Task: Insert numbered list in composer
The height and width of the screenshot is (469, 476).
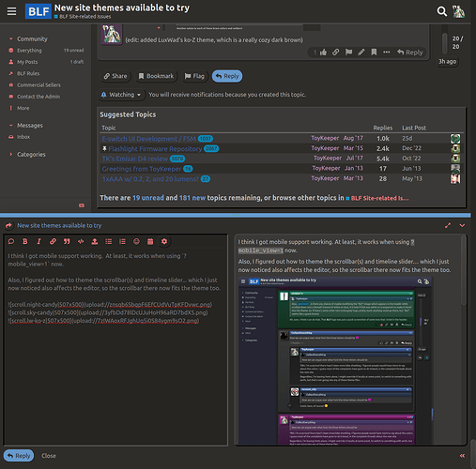Action: 122,241
